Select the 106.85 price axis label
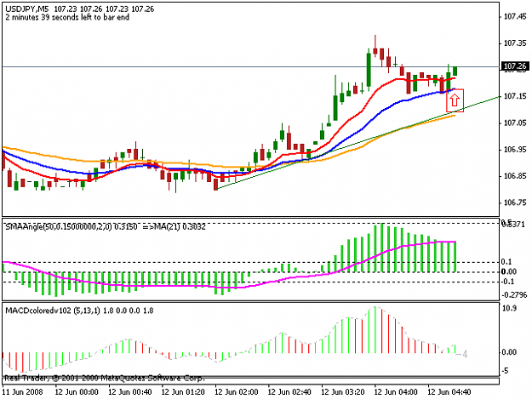The width and height of the screenshot is (532, 399). pyautogui.click(x=515, y=176)
